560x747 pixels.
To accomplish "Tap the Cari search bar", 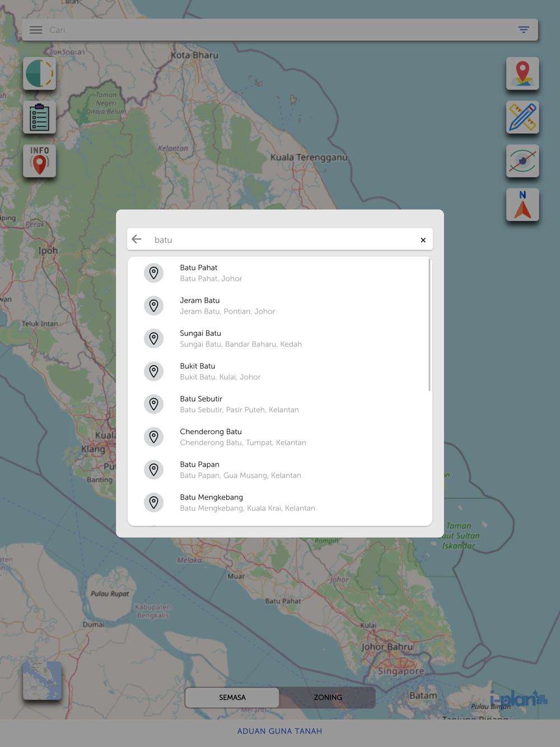I will [x=280, y=30].
